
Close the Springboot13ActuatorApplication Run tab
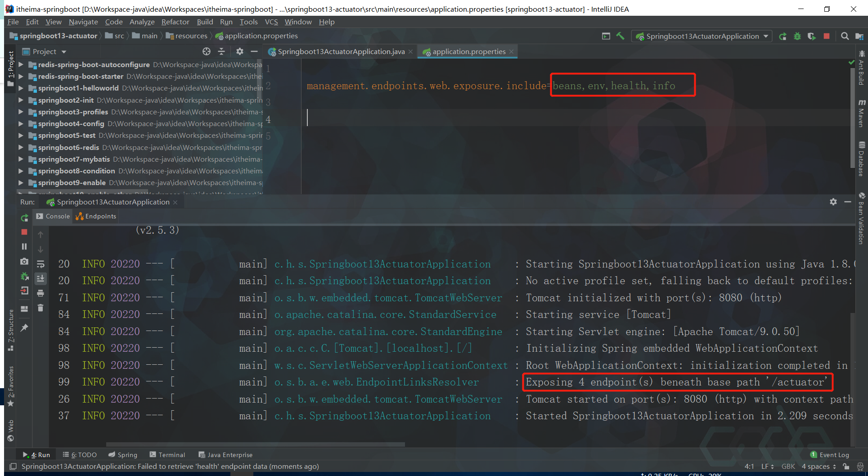coord(175,202)
